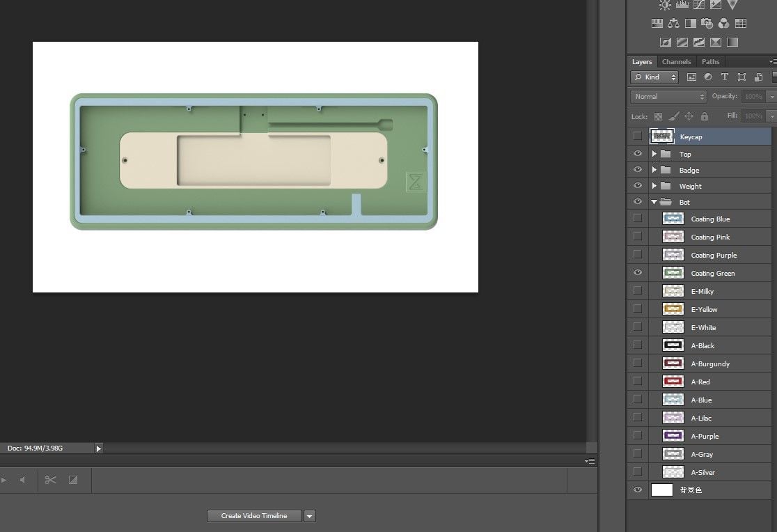
Task: Lock all layer attributes
Action: click(704, 116)
